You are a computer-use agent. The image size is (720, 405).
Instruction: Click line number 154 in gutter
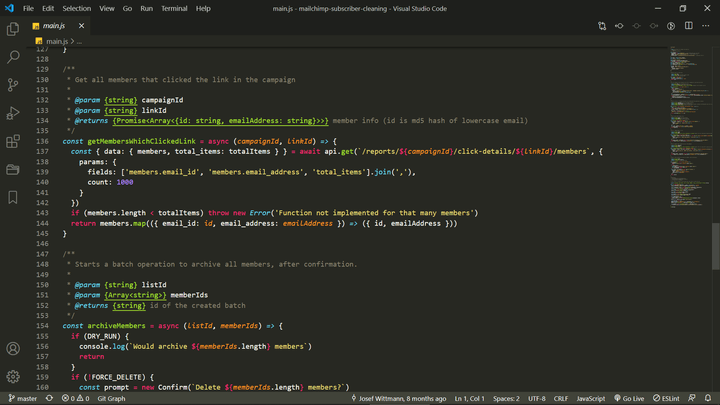(x=42, y=326)
